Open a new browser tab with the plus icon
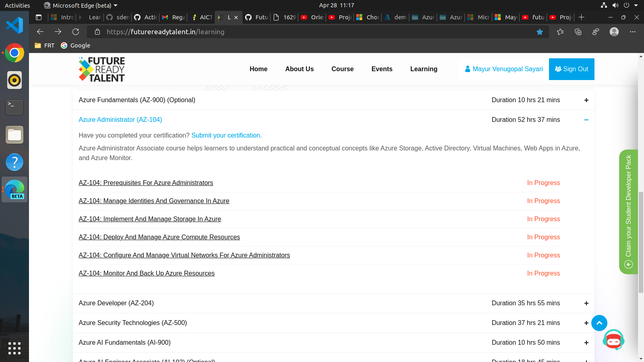Image resolution: width=644 pixels, height=362 pixels. 581,17
